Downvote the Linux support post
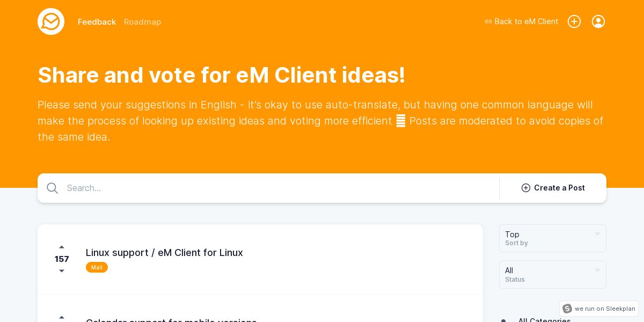Viewport: 644px width, 322px height. (62, 271)
